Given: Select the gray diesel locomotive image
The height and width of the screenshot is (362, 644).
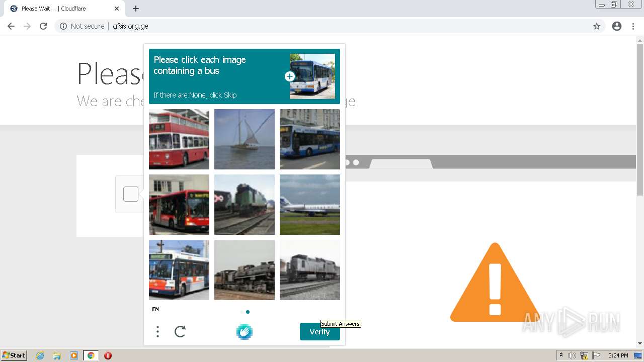Looking at the screenshot, I should (x=310, y=270).
